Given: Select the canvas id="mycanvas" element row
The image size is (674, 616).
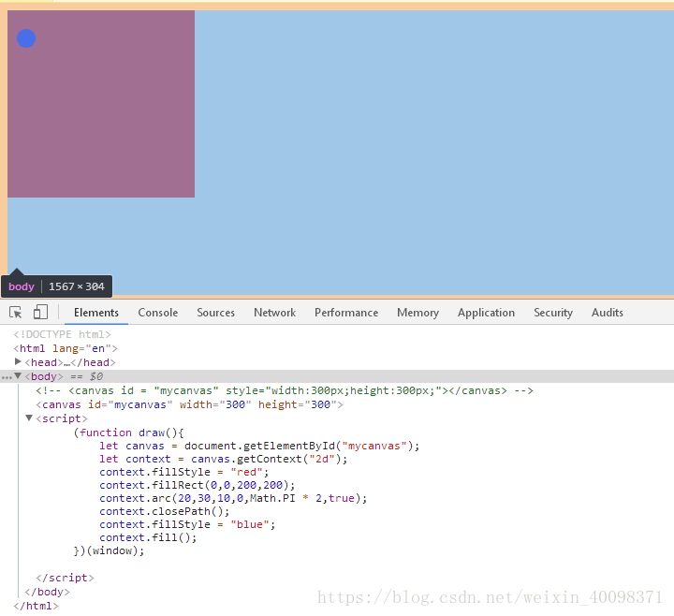Looking at the screenshot, I should (x=189, y=404).
